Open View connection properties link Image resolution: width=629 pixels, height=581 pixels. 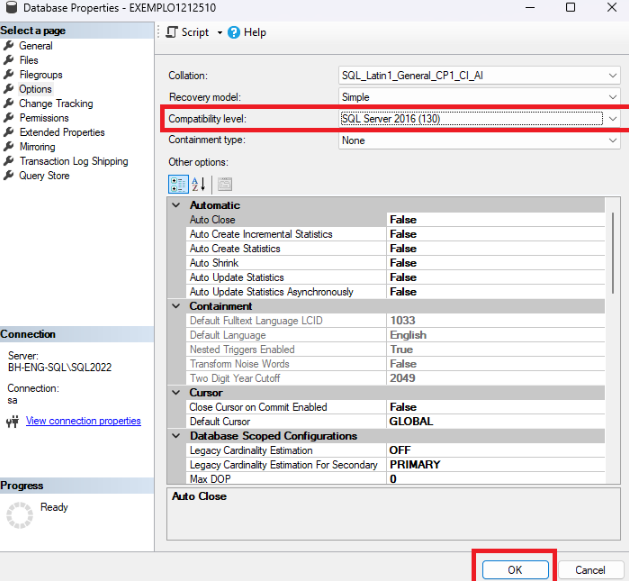pos(83,421)
